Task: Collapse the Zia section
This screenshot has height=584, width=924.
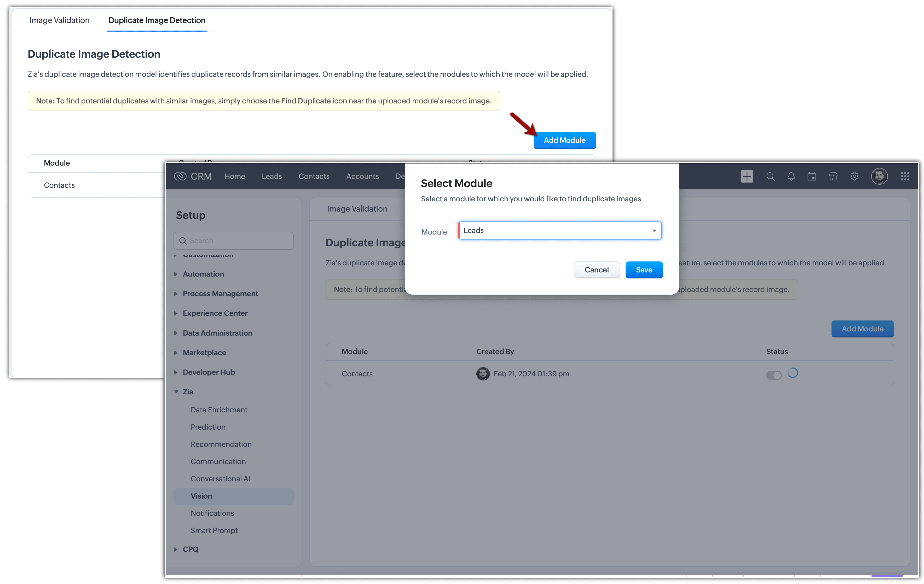Action: coord(188,392)
